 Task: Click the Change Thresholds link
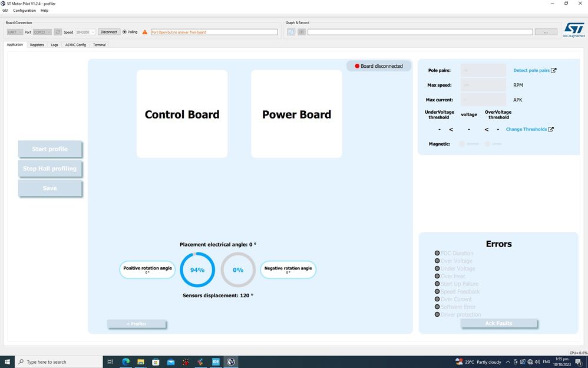pyautogui.click(x=526, y=129)
